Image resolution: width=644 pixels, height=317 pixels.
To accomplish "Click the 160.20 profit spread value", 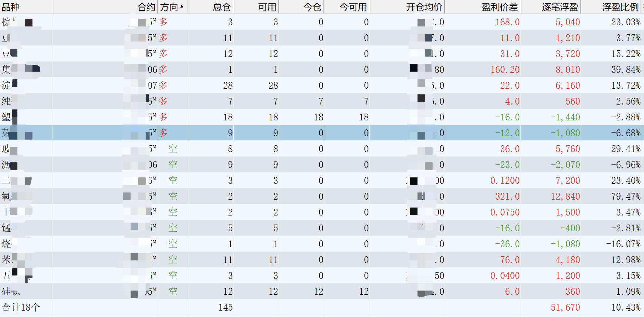I will pyautogui.click(x=505, y=70).
